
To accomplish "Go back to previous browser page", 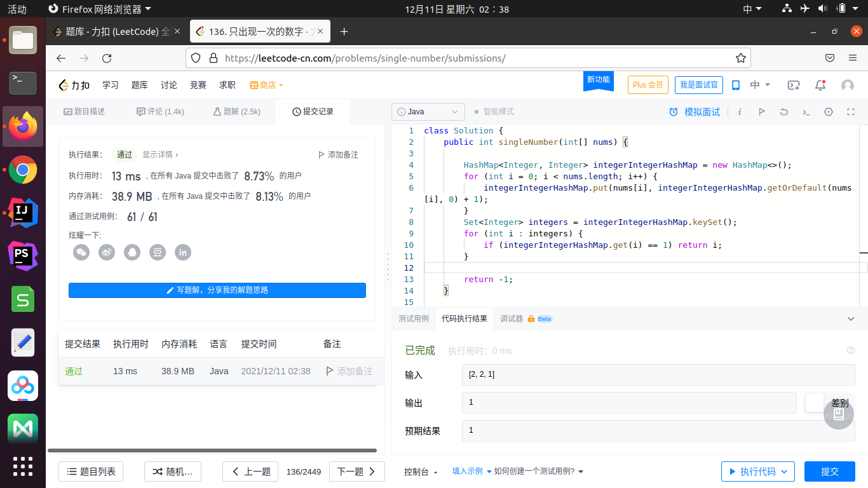I will (x=61, y=58).
